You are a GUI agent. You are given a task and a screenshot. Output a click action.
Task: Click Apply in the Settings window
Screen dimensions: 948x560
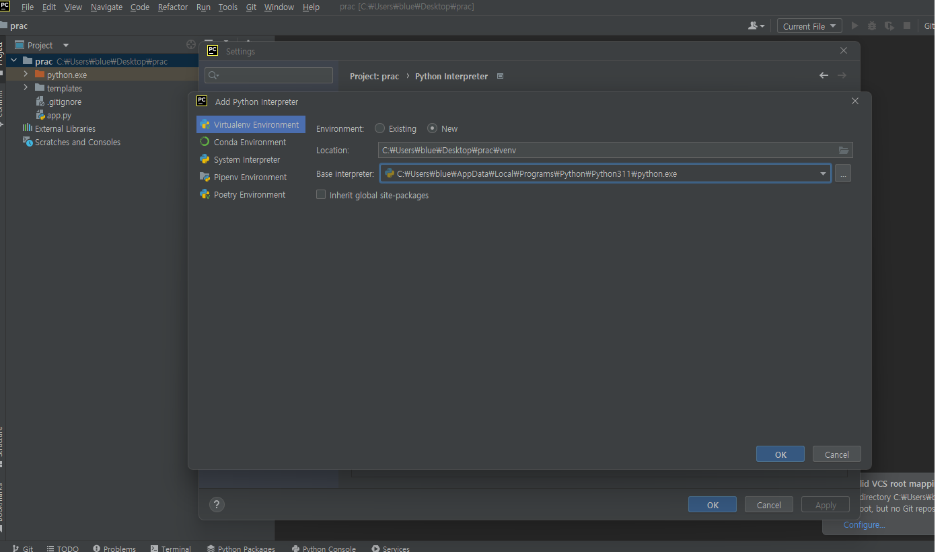point(826,505)
